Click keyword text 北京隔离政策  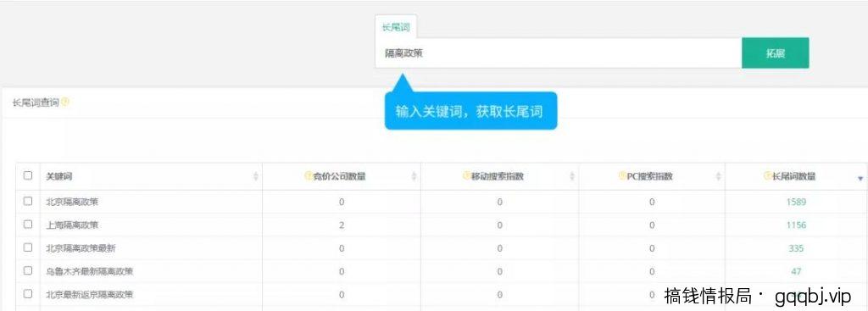click(72, 202)
